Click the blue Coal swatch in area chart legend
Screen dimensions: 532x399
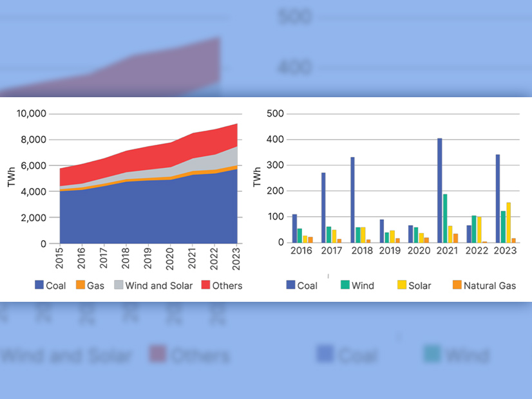(39, 285)
